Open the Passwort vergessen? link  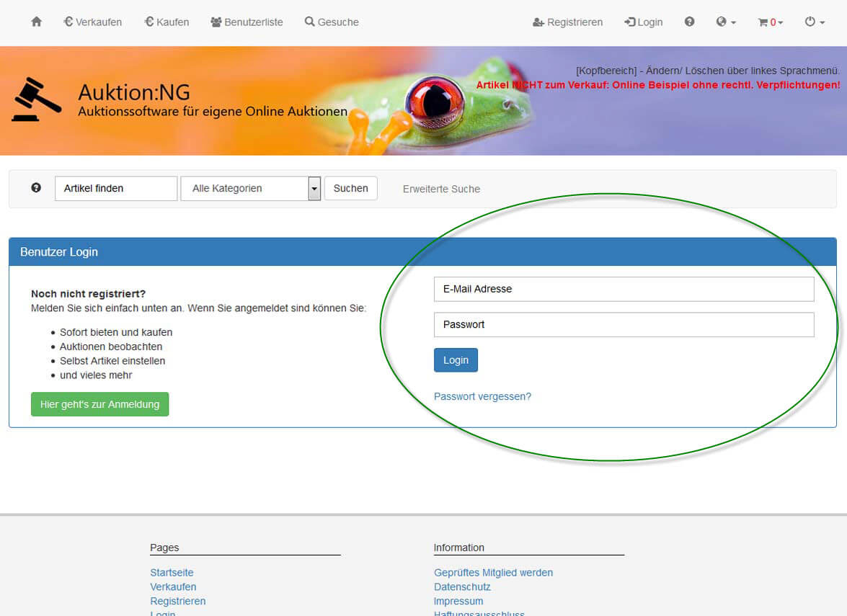click(482, 396)
